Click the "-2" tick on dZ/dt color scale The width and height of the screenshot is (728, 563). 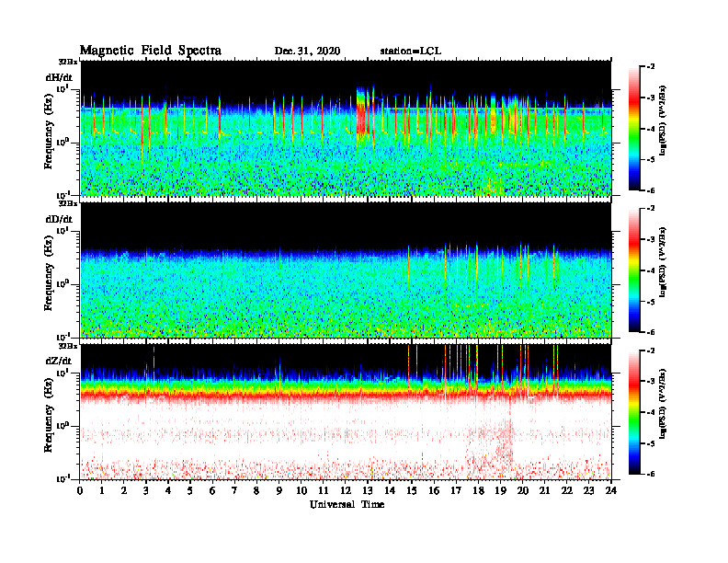coord(651,350)
